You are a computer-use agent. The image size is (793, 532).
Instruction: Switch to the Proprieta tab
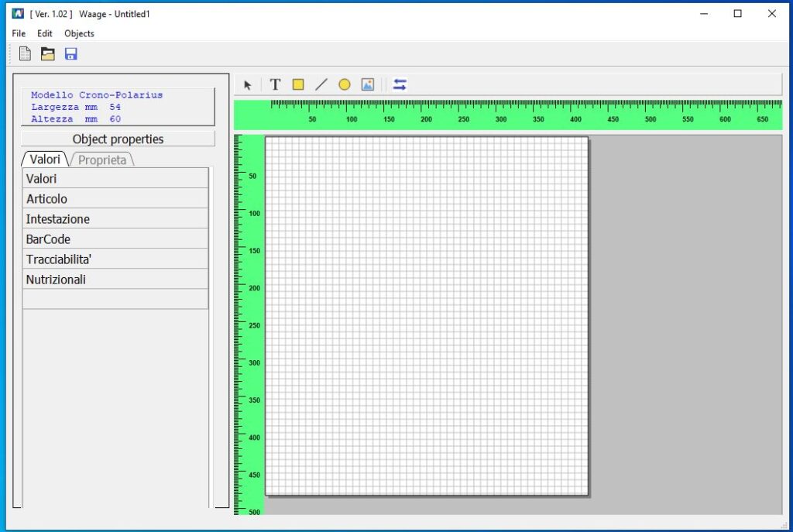[x=102, y=160]
